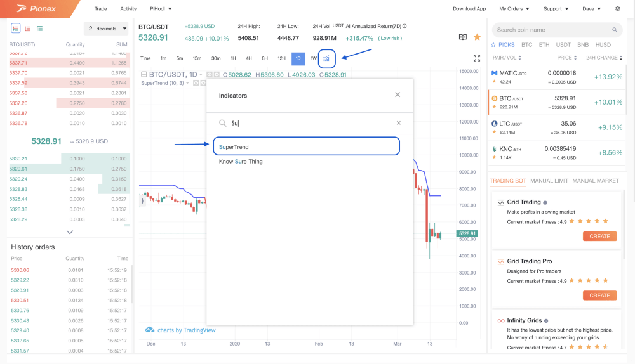Image resolution: width=635 pixels, height=364 pixels.
Task: Open the Trade menu
Action: 100,8
